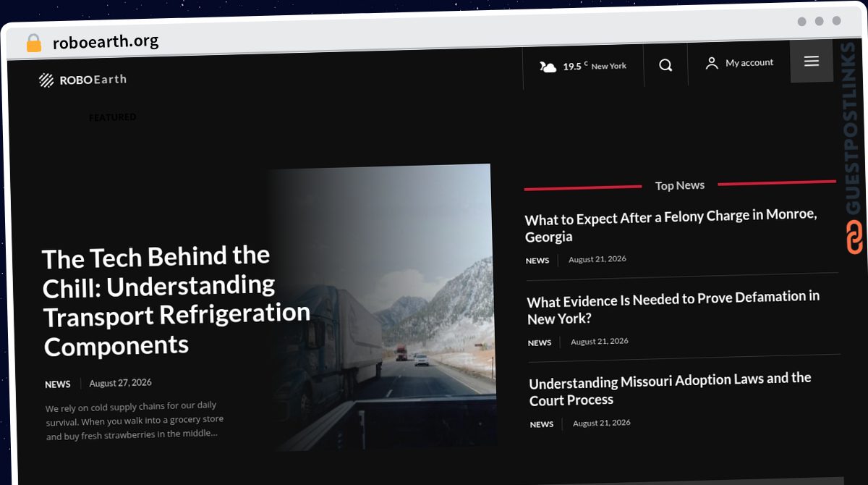
Task: Select the NEWS tag under Missouri article
Action: 542,424
